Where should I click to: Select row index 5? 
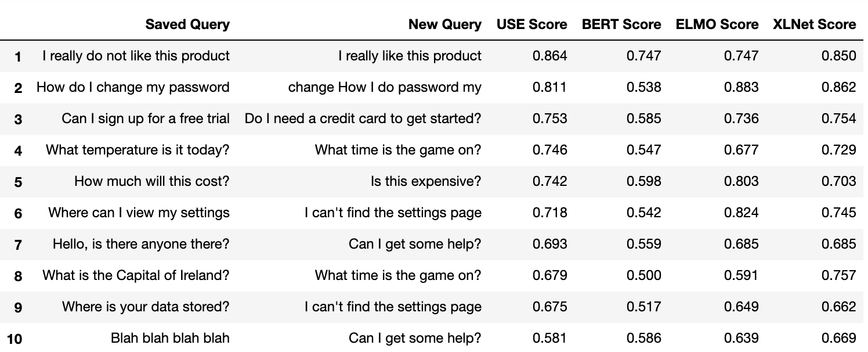click(x=18, y=182)
